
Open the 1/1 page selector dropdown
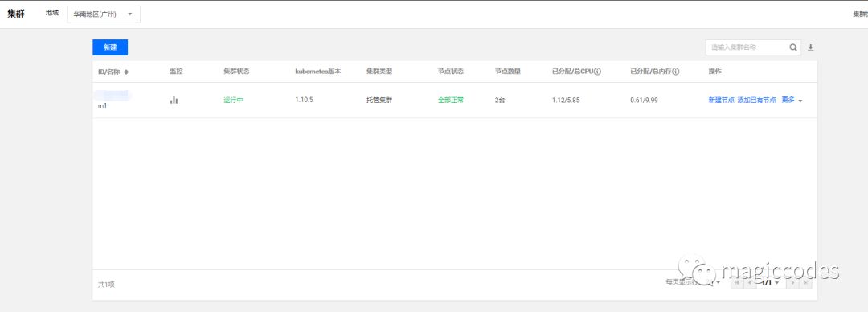771,282
